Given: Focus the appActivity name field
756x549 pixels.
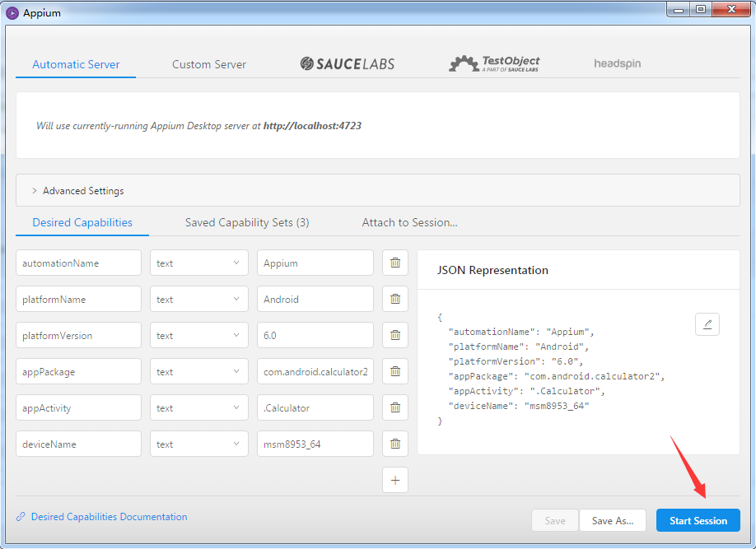Looking at the screenshot, I should 78,407.
